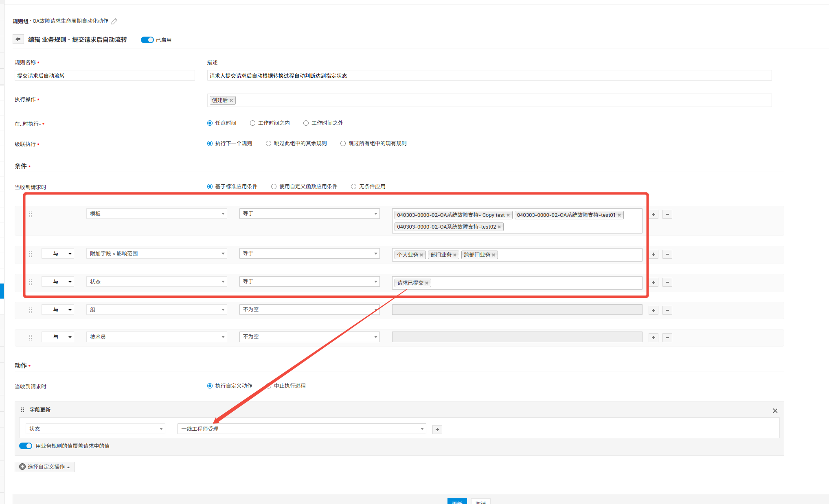829x504 pixels.
Task: Select 无条件应用 radio option
Action: pos(353,186)
